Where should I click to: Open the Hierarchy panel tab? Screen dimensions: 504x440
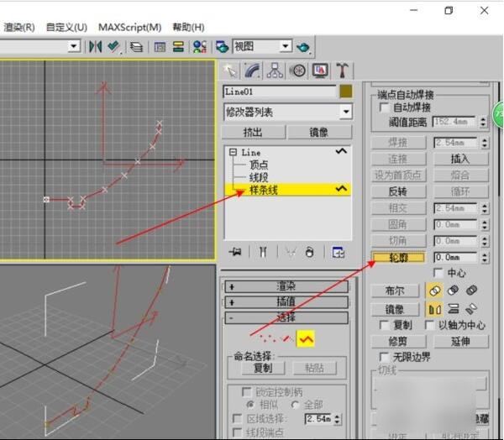(275, 70)
